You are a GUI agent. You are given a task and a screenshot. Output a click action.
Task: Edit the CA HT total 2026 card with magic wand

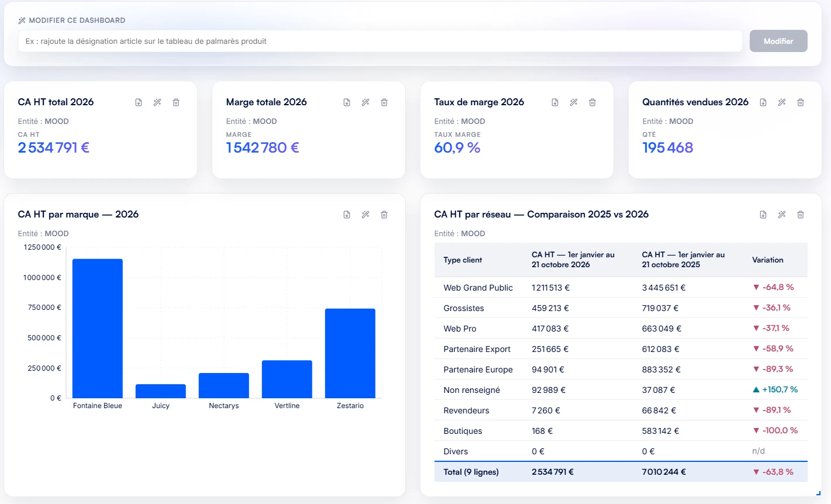click(157, 102)
